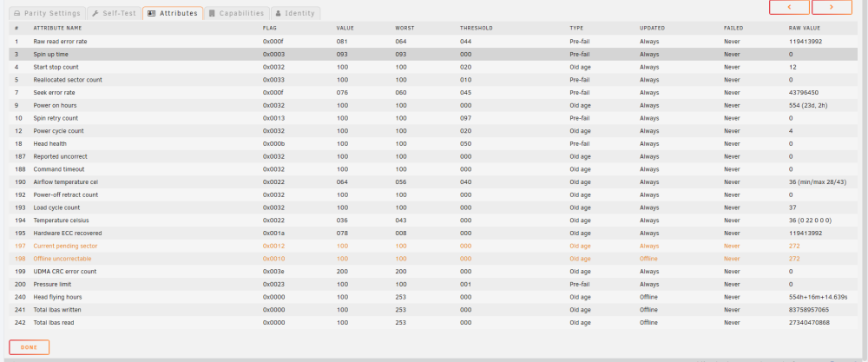Click the Raw Value column header
The height and width of the screenshot is (362, 868).
click(805, 29)
